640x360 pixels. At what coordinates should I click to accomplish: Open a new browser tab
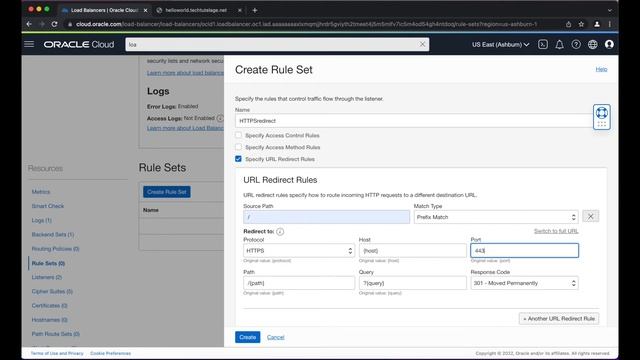click(255, 10)
